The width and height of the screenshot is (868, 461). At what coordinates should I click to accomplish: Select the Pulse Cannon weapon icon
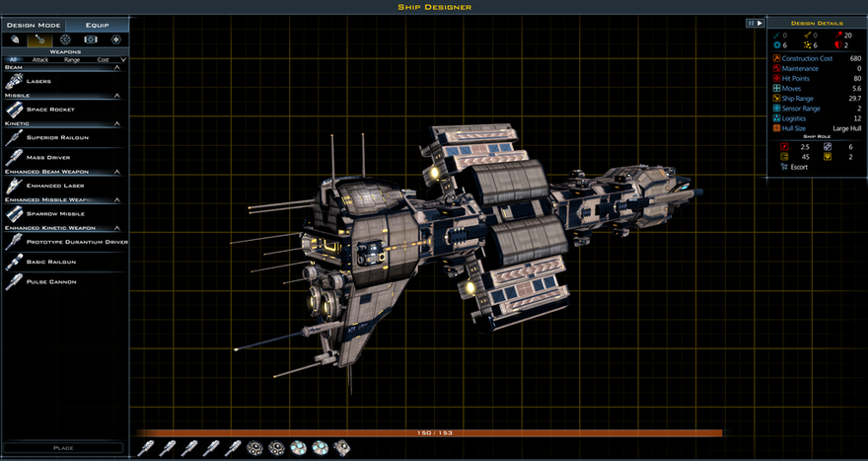[14, 282]
